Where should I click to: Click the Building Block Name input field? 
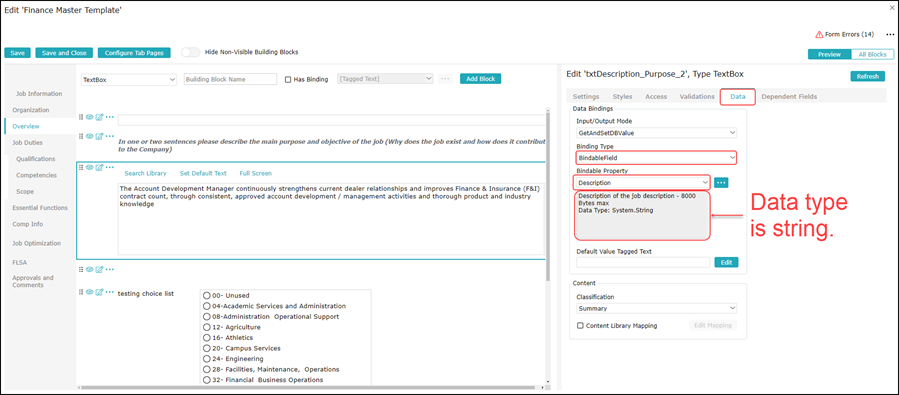pos(230,80)
